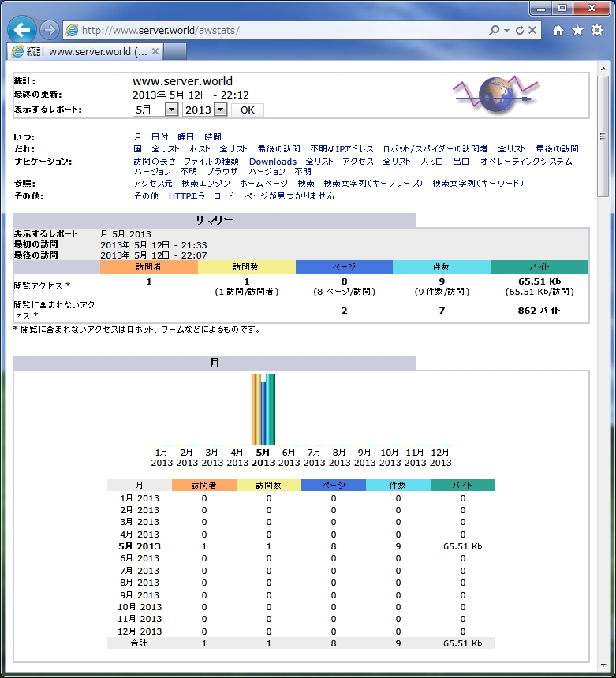Go back with the browser back arrow
This screenshot has width=616, height=678.
[x=21, y=30]
